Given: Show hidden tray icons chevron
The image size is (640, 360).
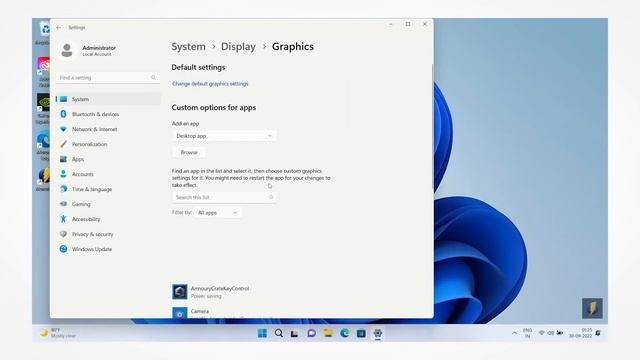Looking at the screenshot, I should point(514,333).
